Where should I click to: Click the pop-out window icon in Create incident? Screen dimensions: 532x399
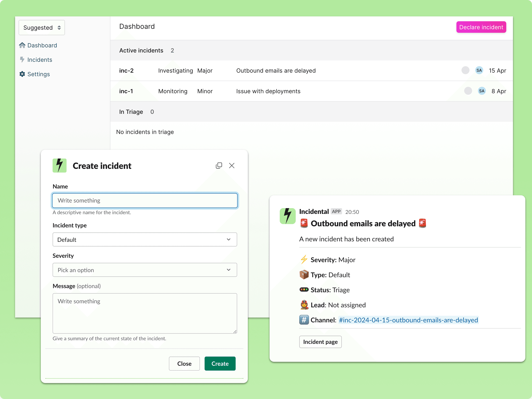219,165
